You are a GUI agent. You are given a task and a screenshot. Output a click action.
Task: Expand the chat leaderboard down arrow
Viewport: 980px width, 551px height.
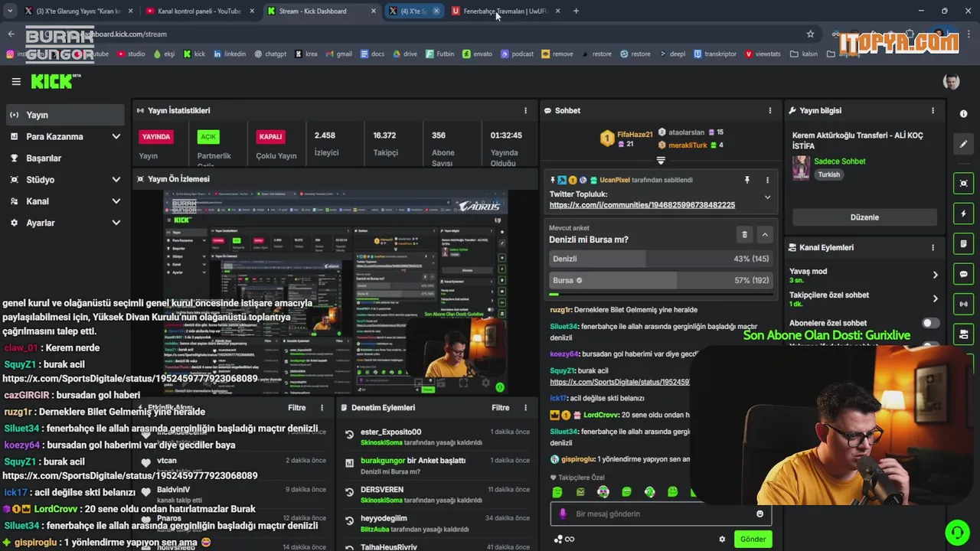pos(661,161)
